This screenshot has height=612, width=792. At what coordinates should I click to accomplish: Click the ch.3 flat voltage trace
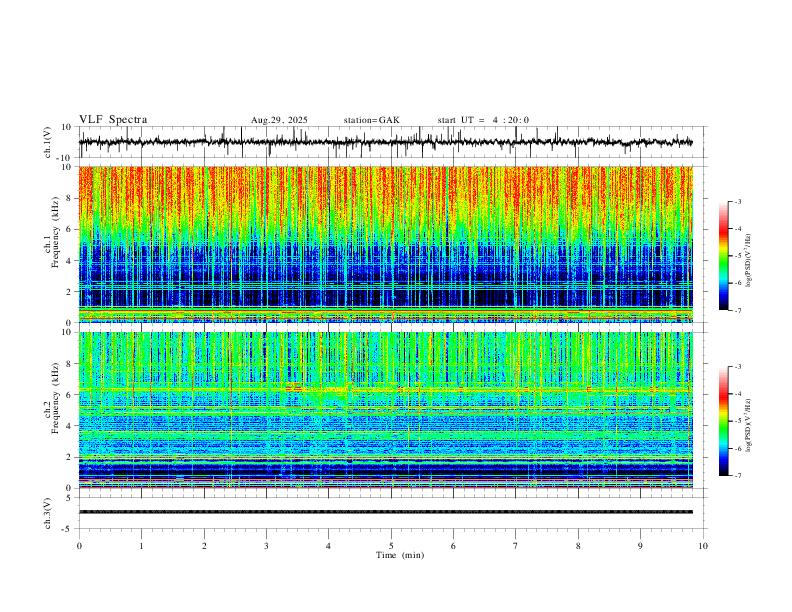pos(386,512)
